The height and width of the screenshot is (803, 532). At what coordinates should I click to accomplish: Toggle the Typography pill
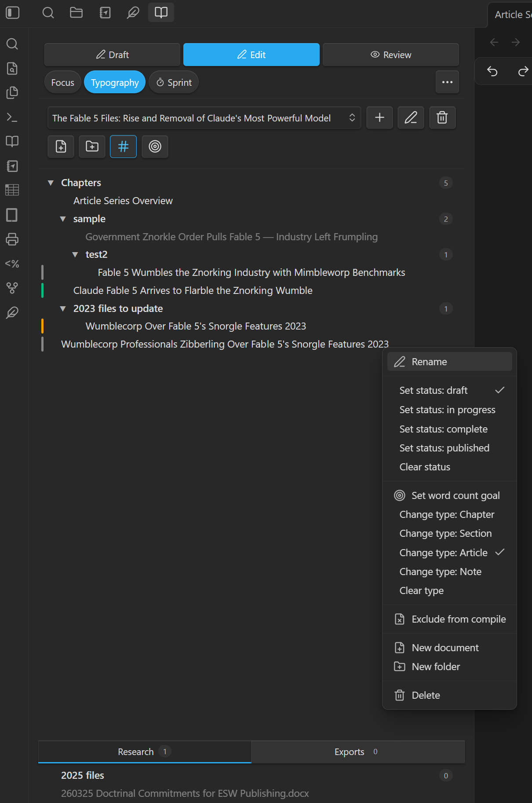coord(115,82)
